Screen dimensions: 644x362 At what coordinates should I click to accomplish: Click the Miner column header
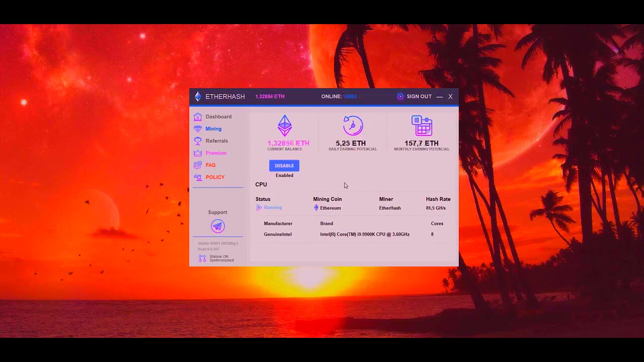(386, 199)
